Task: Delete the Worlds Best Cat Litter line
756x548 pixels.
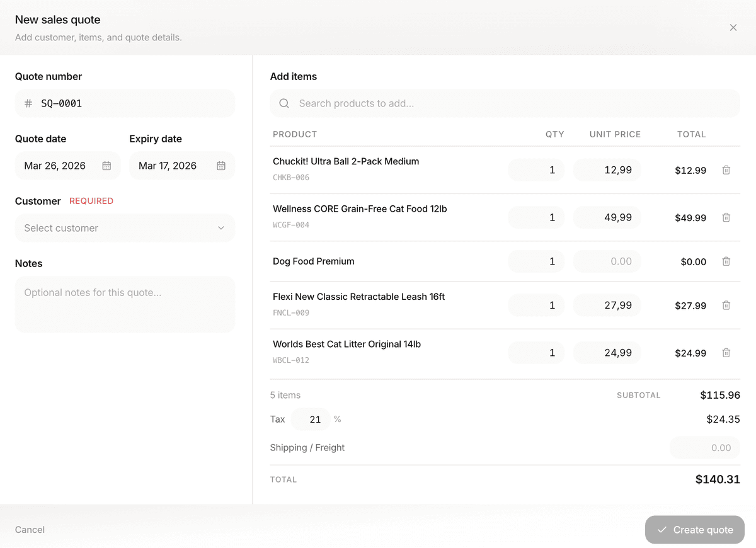Action: pos(726,353)
